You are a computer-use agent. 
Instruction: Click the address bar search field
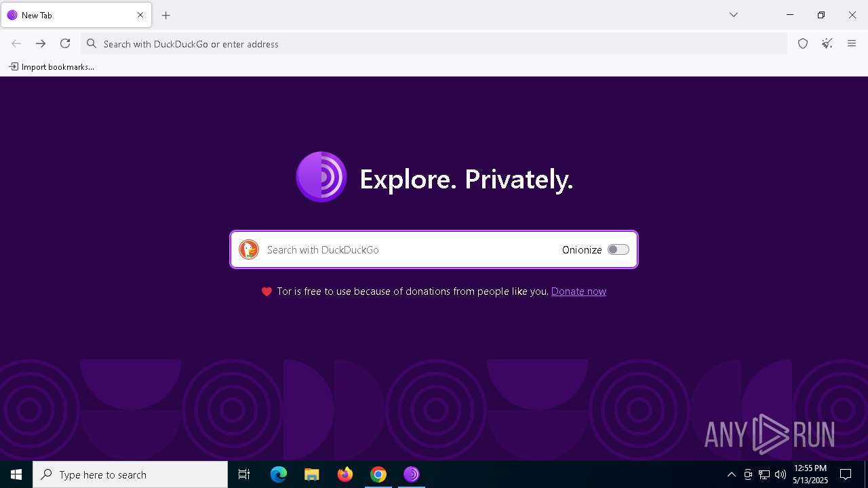coord(434,43)
